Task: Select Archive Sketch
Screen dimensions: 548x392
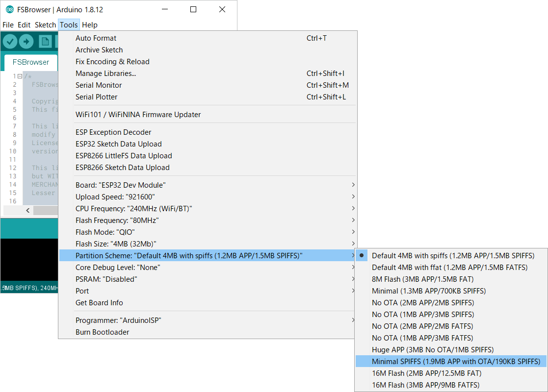Action: click(208, 50)
